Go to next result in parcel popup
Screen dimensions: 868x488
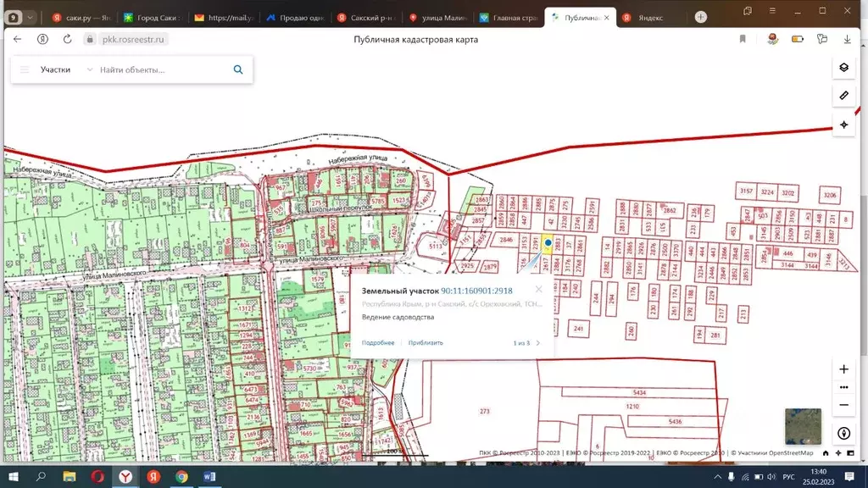point(538,343)
